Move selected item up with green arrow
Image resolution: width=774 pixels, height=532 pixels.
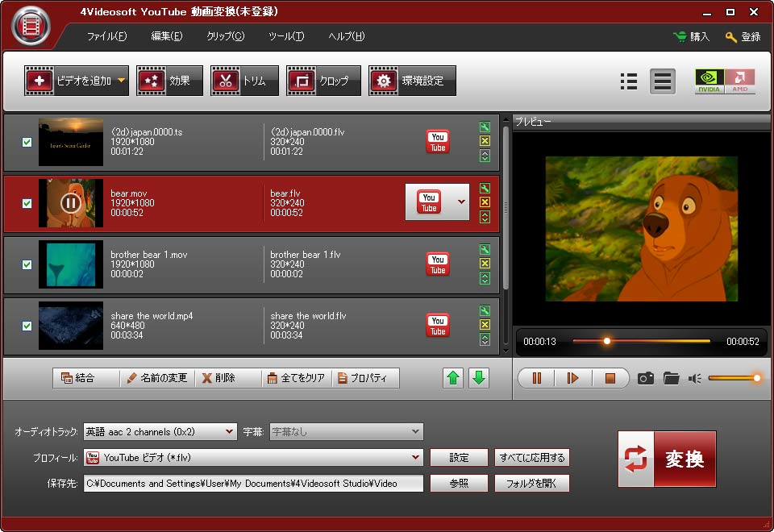click(x=454, y=378)
